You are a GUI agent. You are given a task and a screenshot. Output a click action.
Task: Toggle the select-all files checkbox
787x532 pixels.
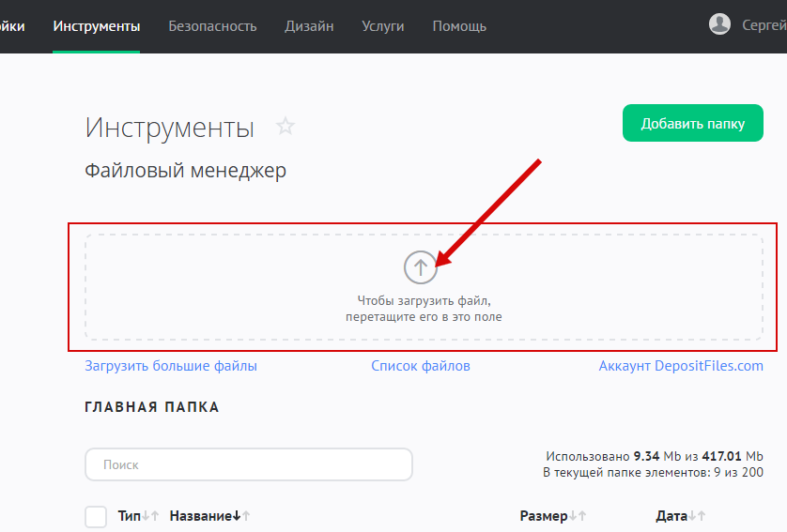[96, 516]
